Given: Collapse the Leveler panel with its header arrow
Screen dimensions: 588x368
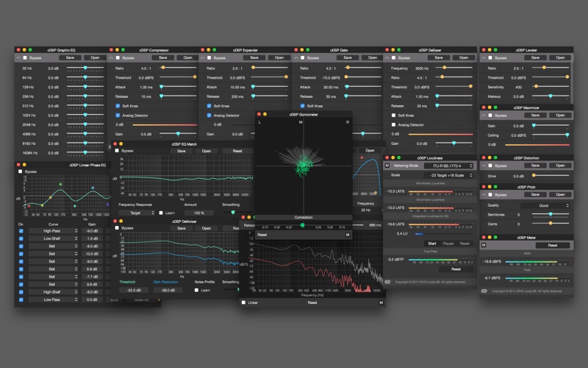Looking at the screenshot, I should (x=484, y=58).
